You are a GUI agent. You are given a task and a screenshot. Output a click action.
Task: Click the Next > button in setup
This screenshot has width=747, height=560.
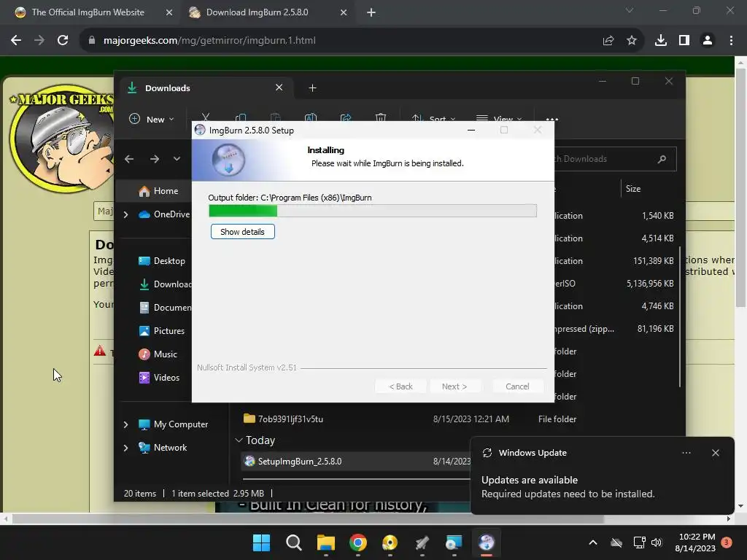(454, 386)
